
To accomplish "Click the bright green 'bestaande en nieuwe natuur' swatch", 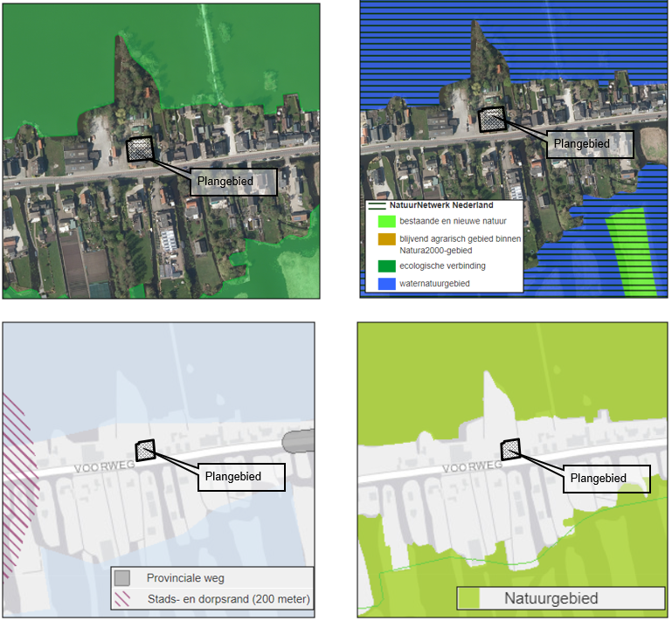I will 387,222.
